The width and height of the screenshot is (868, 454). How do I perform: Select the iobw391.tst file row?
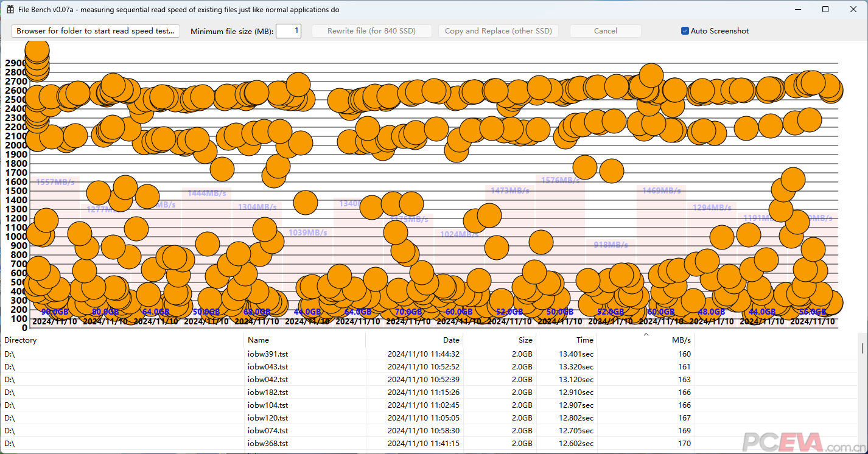tap(268, 354)
